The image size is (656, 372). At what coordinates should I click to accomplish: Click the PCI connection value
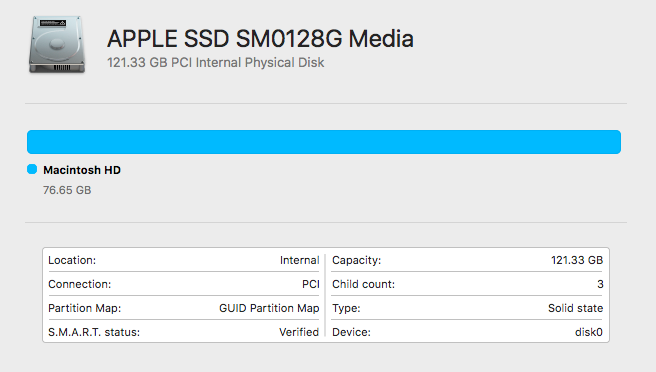pos(311,284)
